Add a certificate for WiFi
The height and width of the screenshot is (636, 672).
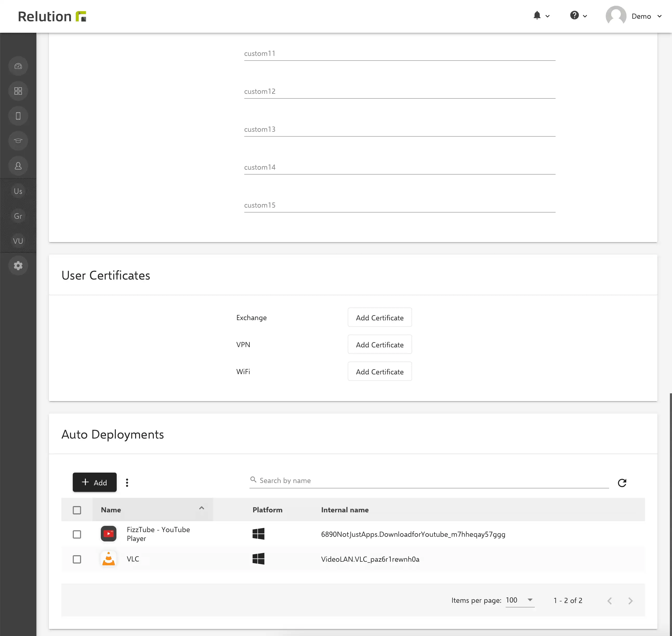pos(379,372)
